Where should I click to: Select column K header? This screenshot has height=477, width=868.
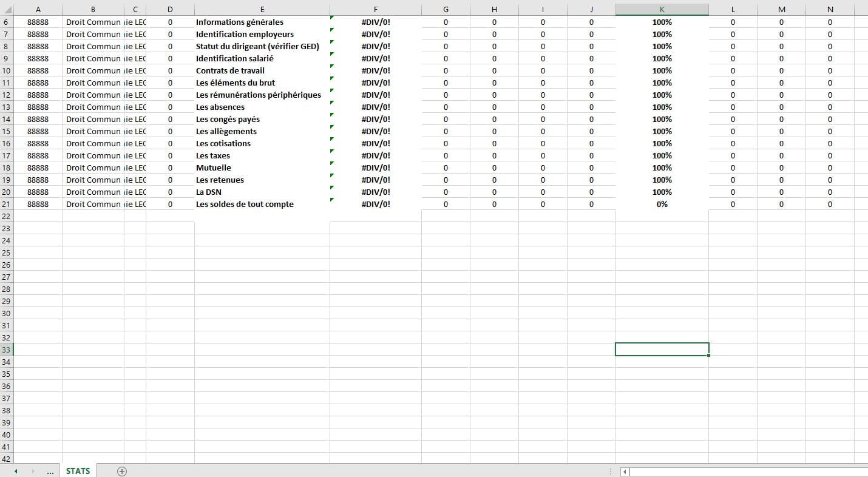coord(662,10)
